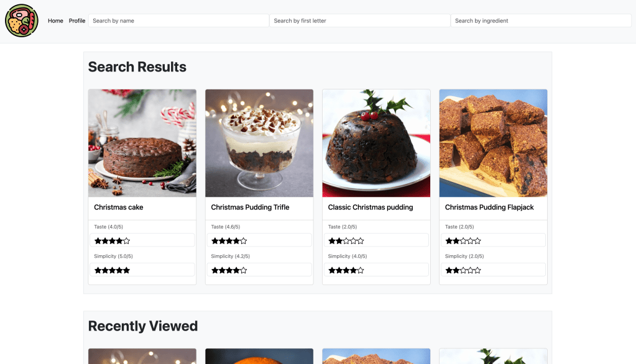Focus the Search by name field
636x364 pixels.
click(x=179, y=20)
